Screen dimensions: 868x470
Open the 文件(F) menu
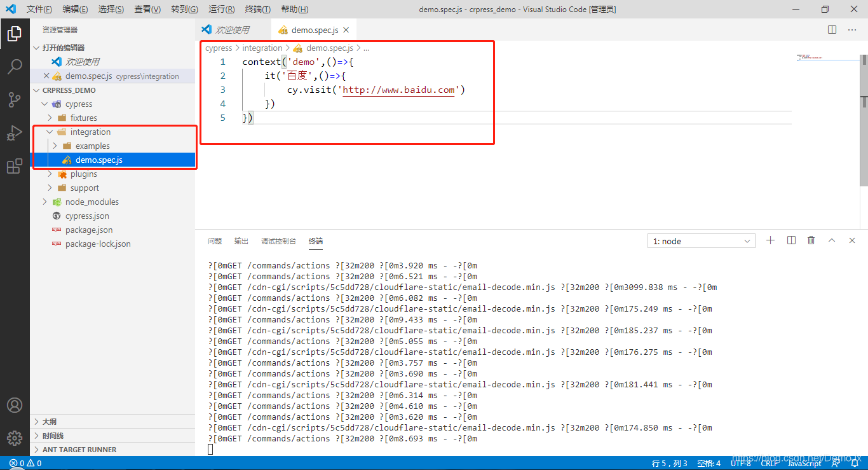(39, 9)
